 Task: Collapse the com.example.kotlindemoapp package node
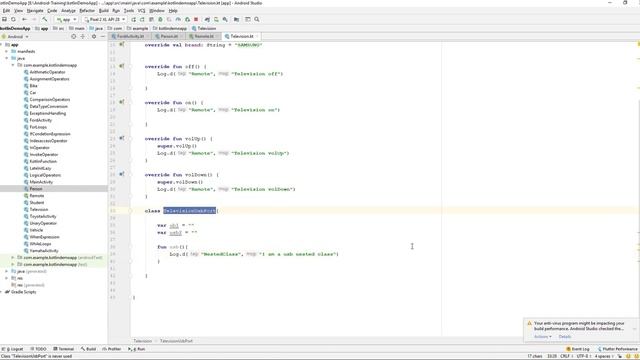(13, 65)
